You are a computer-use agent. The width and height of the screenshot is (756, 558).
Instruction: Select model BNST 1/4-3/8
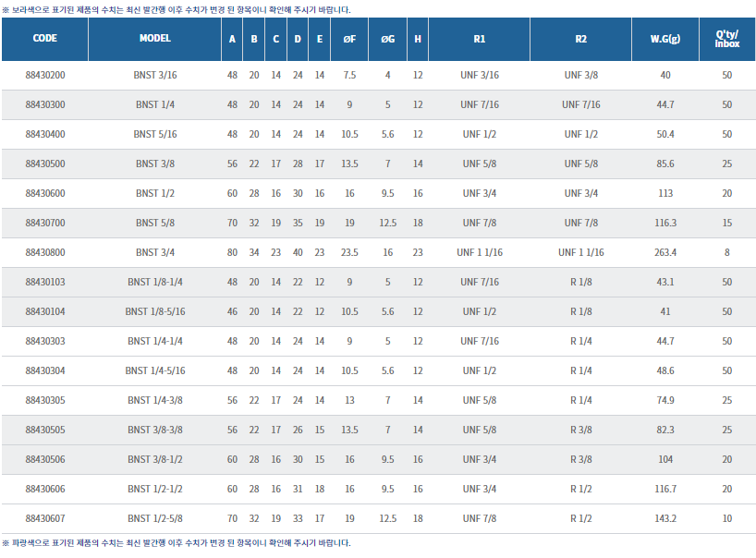[155, 401]
